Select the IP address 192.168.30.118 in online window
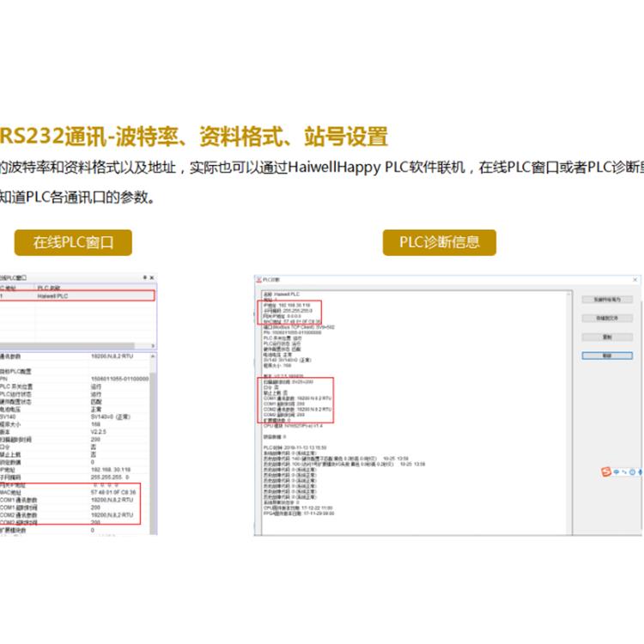Screen dimensions: 644x644 pos(111,470)
